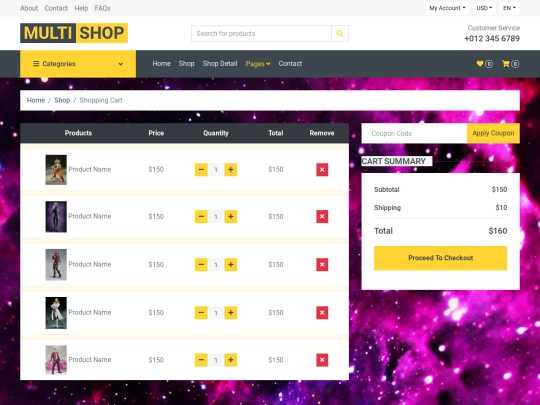Click the third product thumbnail image
540x405 pixels.
coord(56,264)
